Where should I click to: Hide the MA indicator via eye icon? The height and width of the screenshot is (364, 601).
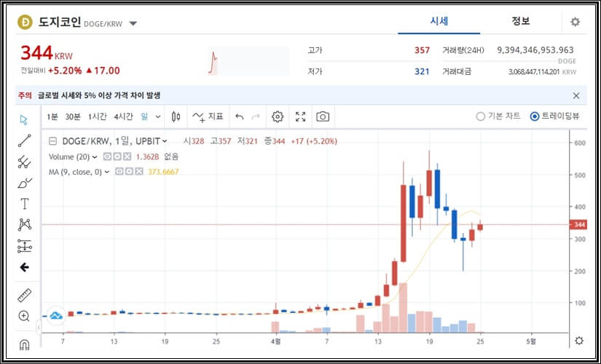tap(119, 172)
